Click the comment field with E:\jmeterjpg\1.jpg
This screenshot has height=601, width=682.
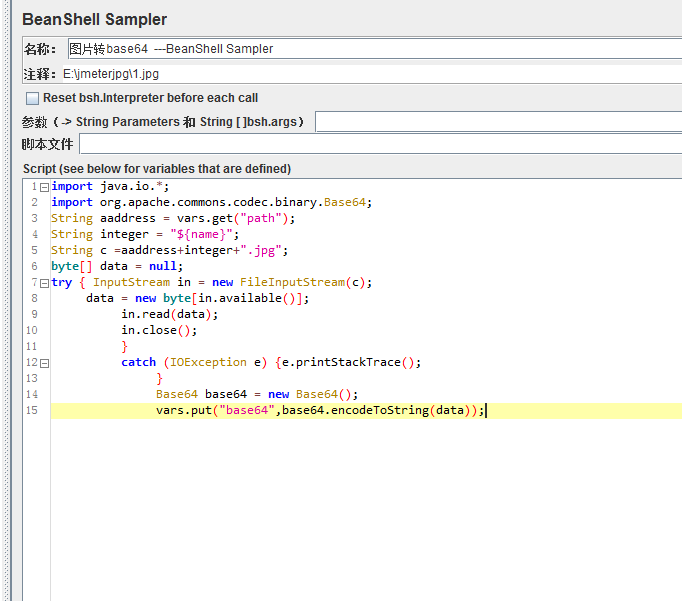pyautogui.click(x=372, y=74)
